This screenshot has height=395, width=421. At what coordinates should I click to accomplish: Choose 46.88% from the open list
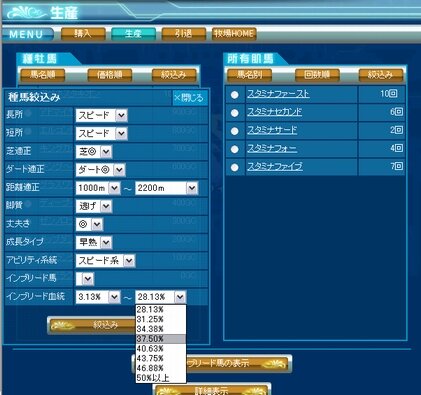pyautogui.click(x=161, y=368)
